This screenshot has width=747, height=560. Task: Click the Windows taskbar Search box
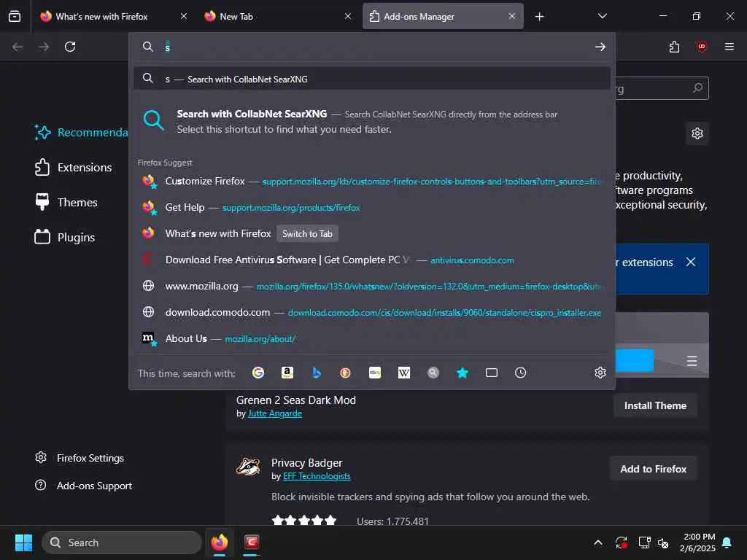pos(122,542)
